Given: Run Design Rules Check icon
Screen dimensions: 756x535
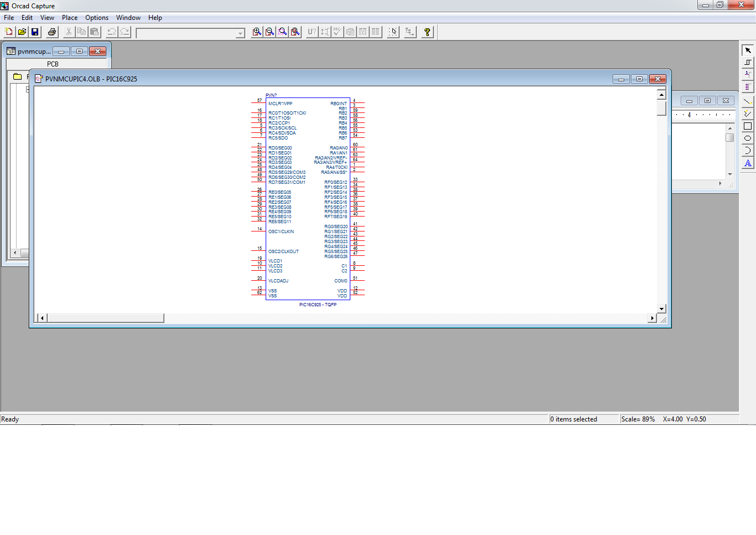Looking at the screenshot, I should click(338, 32).
